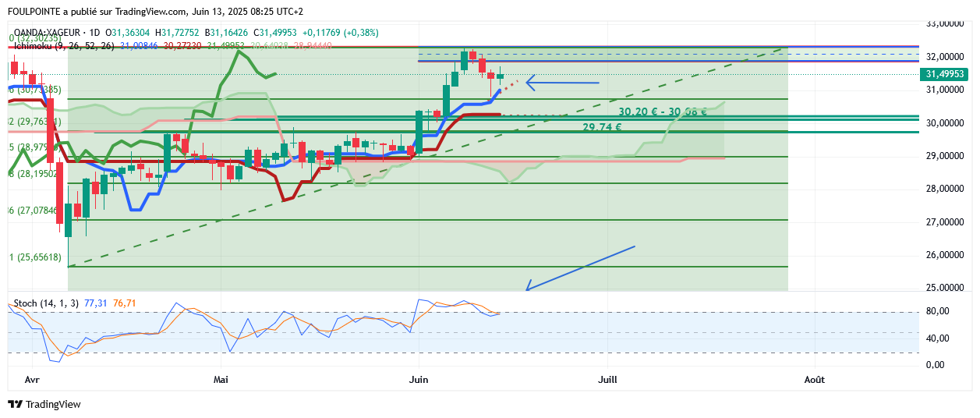The image size is (980, 418).
Task: Click the TradingView logo at bottom left
Action: pyautogui.click(x=44, y=405)
